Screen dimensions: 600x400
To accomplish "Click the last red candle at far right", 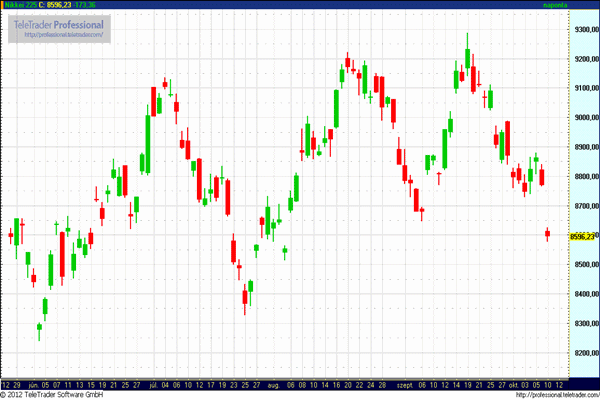I will (548, 234).
